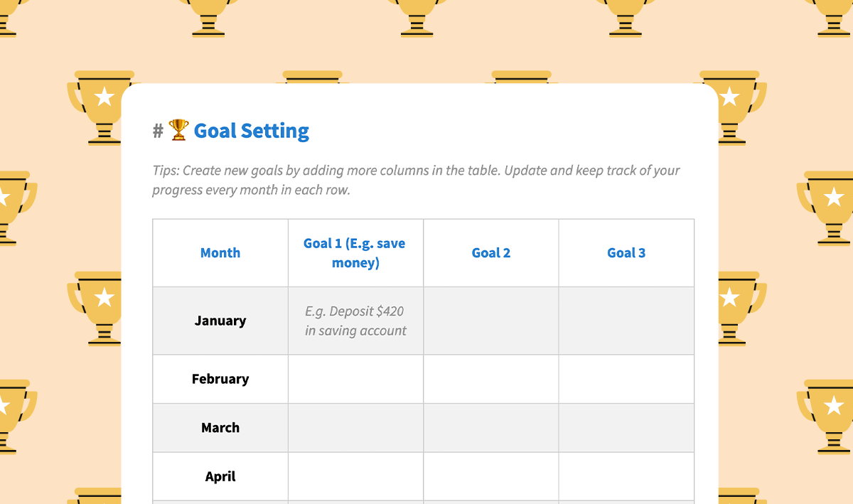Screen dimensions: 853x504
Task: Click the March row label
Action: point(220,428)
